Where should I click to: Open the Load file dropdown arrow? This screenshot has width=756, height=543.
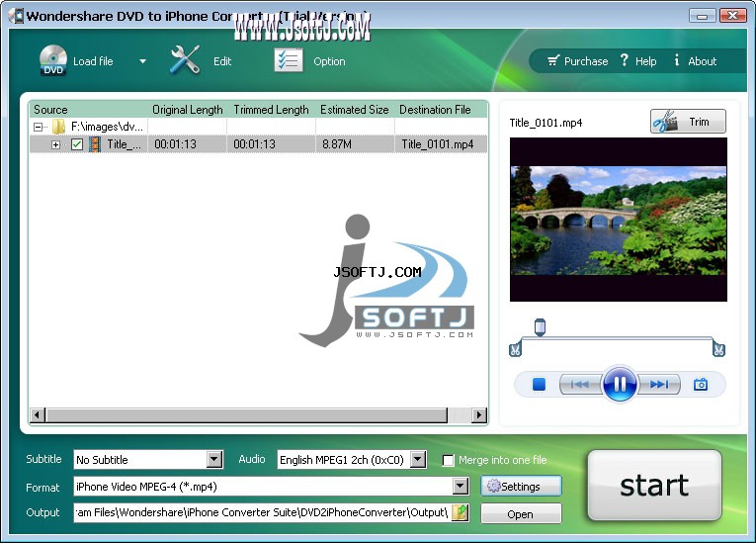[x=142, y=61]
